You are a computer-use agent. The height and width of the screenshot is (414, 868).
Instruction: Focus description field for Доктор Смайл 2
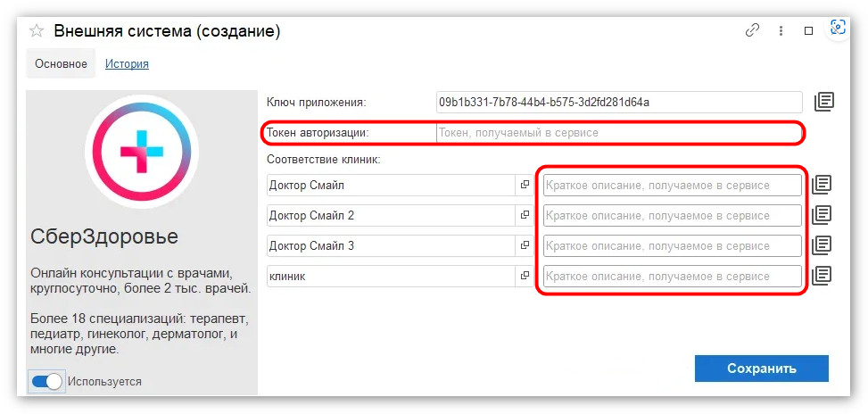point(672,215)
